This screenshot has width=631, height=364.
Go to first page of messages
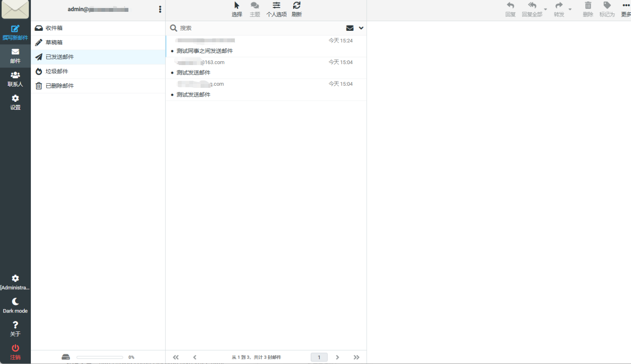coord(176,357)
